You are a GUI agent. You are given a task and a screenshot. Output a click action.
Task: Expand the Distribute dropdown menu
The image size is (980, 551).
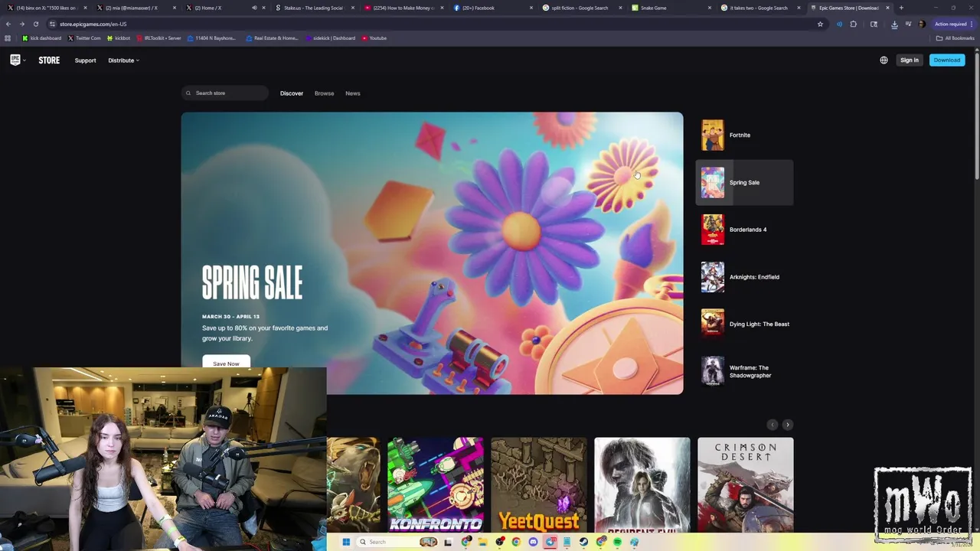pos(123,60)
